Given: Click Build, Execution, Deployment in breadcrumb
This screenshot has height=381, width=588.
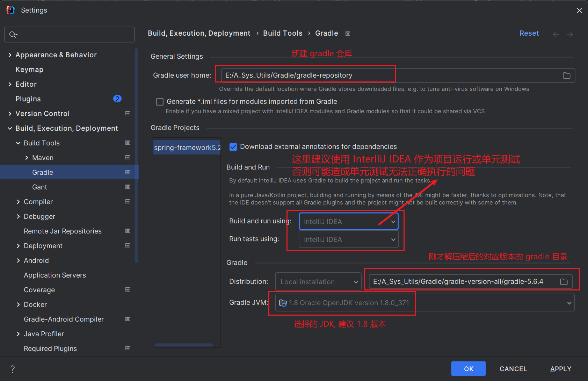Looking at the screenshot, I should (199, 33).
